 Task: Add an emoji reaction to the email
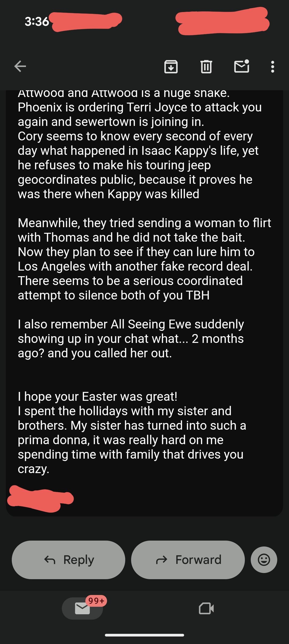264,560
